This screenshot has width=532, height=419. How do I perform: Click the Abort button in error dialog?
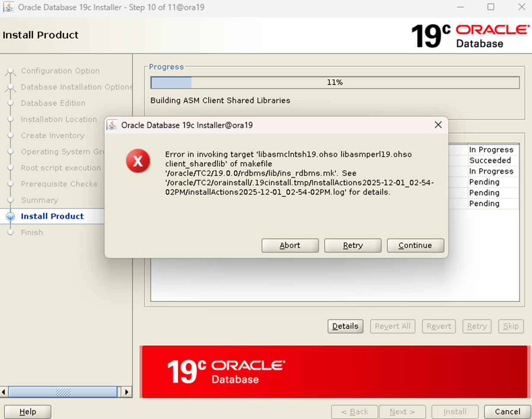coord(290,245)
